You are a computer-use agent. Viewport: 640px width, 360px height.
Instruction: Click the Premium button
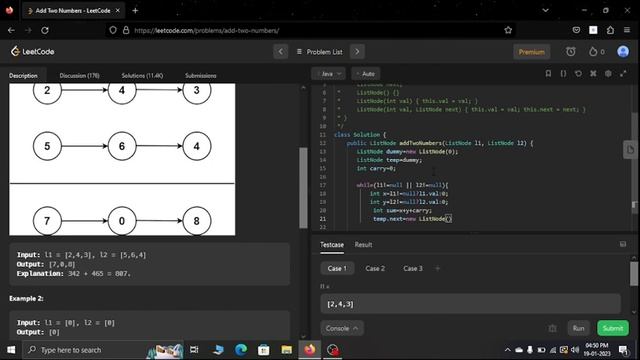[x=531, y=52]
